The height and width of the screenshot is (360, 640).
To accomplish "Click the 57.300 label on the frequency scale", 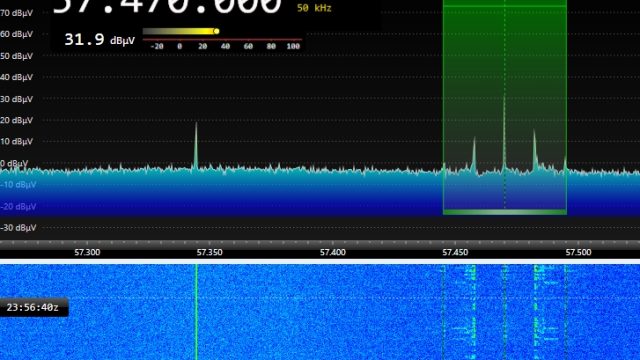I will (x=87, y=252).
